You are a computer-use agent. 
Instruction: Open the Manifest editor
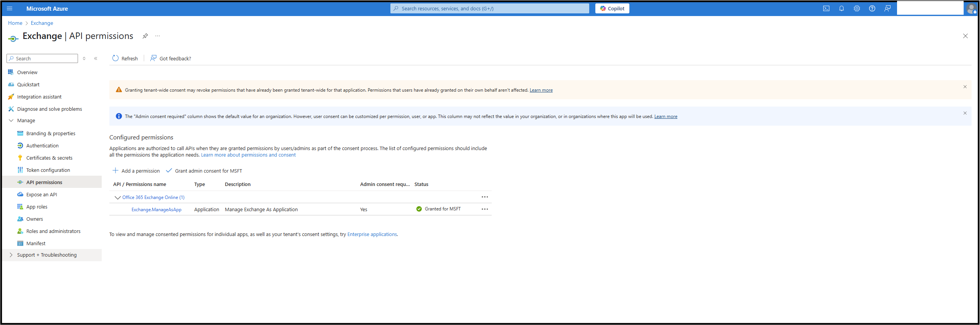coord(36,243)
